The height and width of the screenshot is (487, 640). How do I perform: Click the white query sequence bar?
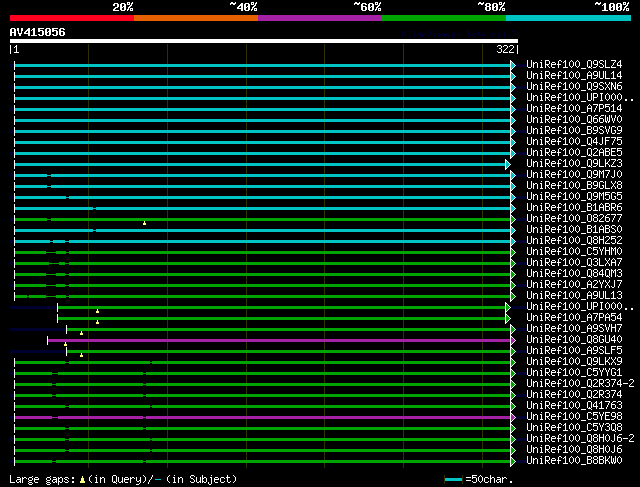264,41
